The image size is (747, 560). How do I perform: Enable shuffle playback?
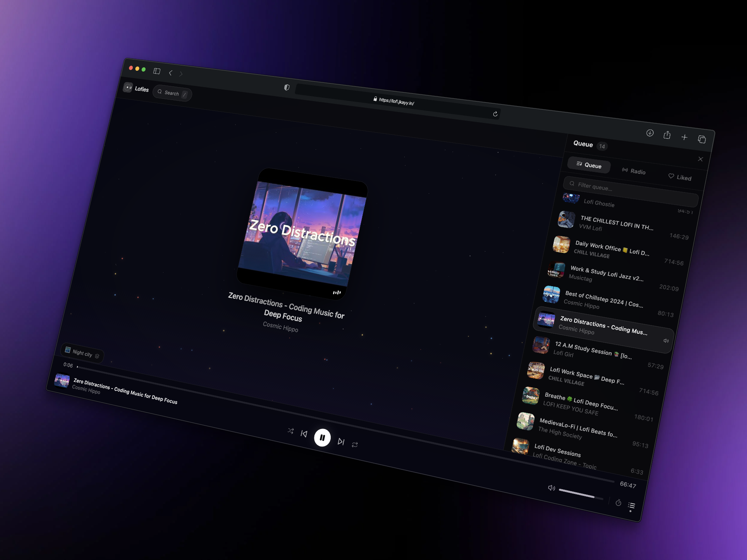pos(291,430)
